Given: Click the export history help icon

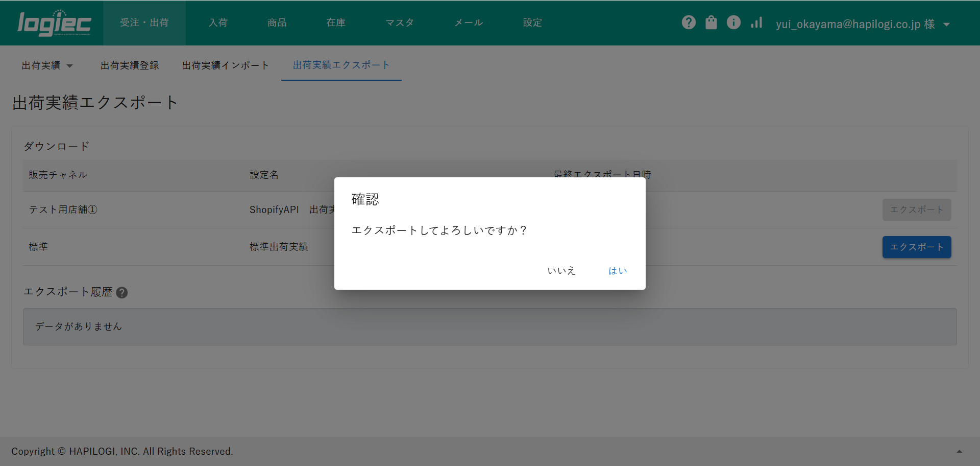Looking at the screenshot, I should [122, 293].
